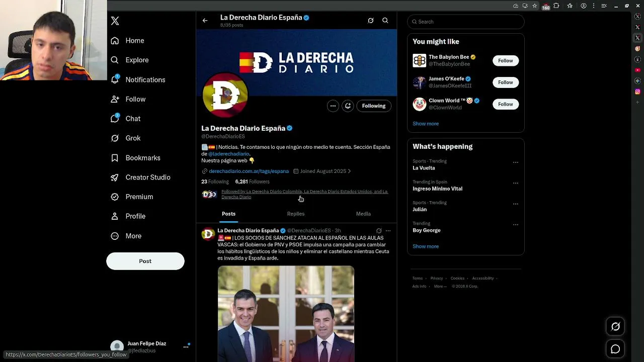
Task: Click the 6,281 Followers count
Action: pyautogui.click(x=252, y=182)
